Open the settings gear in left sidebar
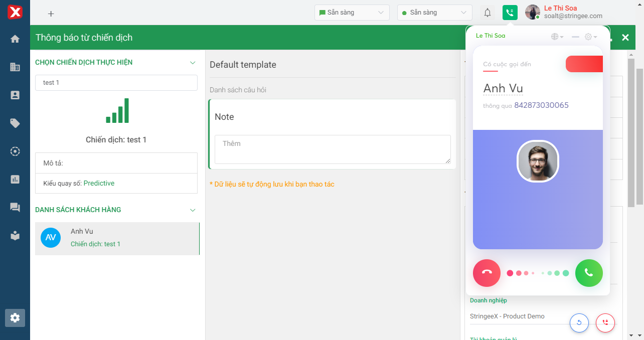Viewport: 644px width, 340px height. pos(15,317)
